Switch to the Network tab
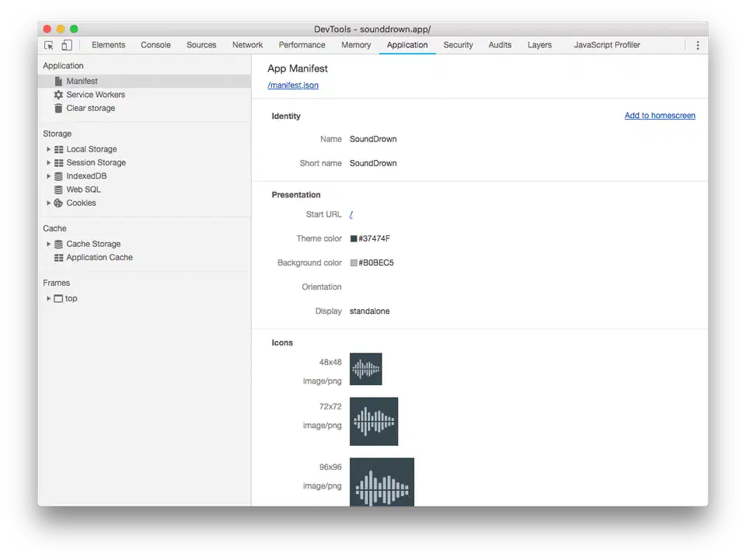This screenshot has height=560, width=746. point(247,45)
